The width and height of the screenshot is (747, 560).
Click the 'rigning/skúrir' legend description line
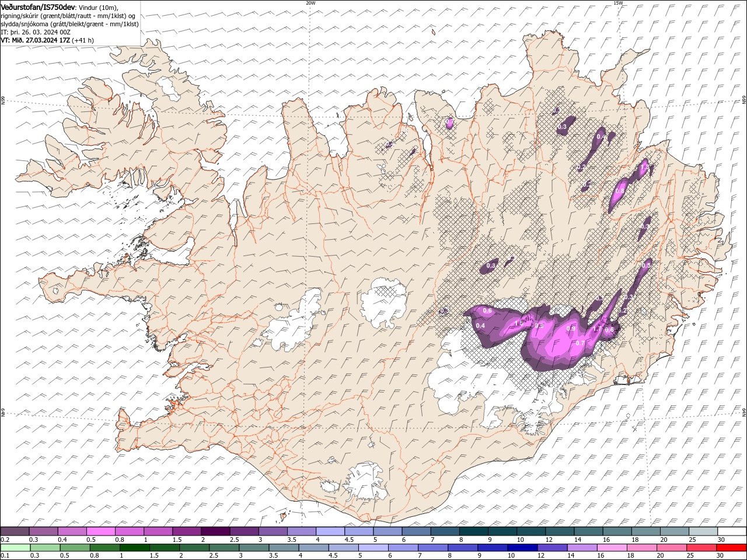point(68,16)
